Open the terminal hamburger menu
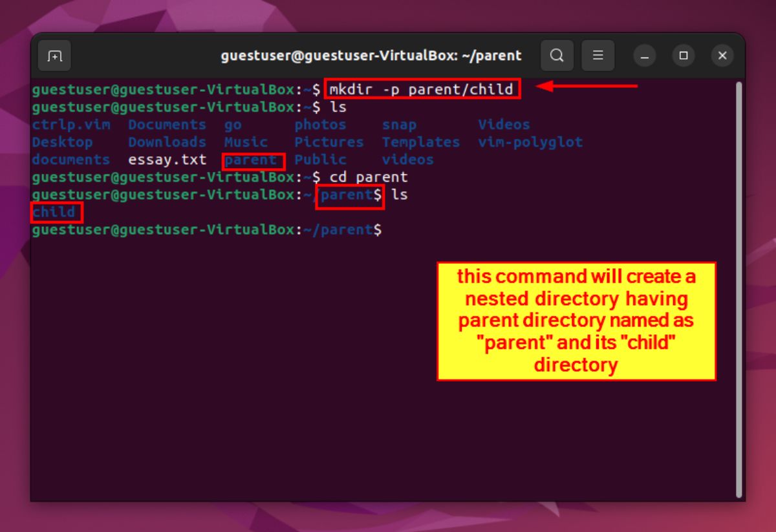Screen dimensions: 776x532 (x=598, y=56)
